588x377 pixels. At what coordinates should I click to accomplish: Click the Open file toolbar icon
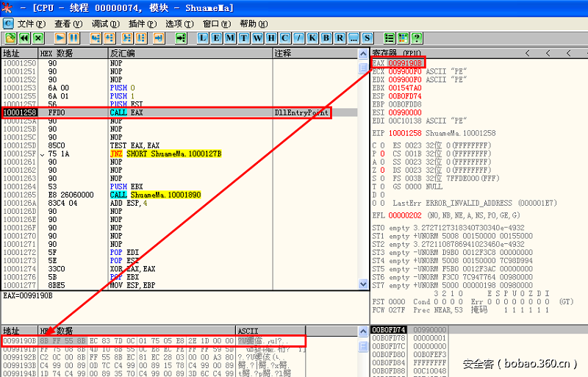11,37
